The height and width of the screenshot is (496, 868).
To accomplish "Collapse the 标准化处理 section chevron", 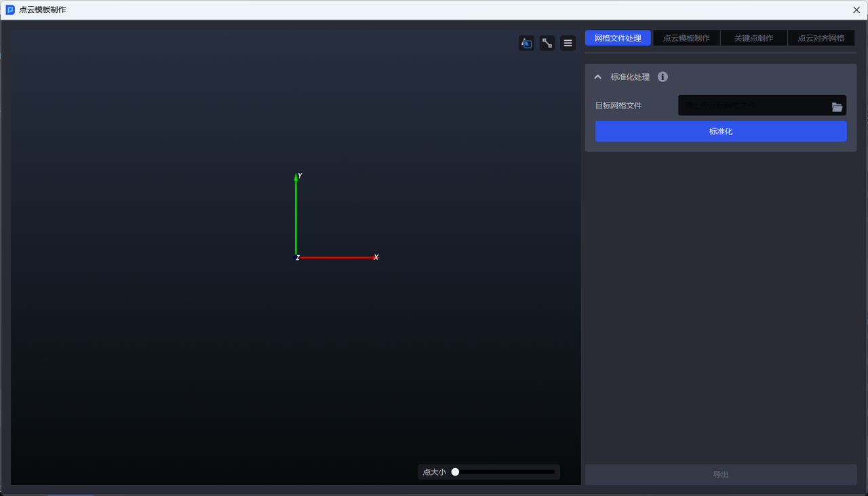I will pyautogui.click(x=597, y=77).
